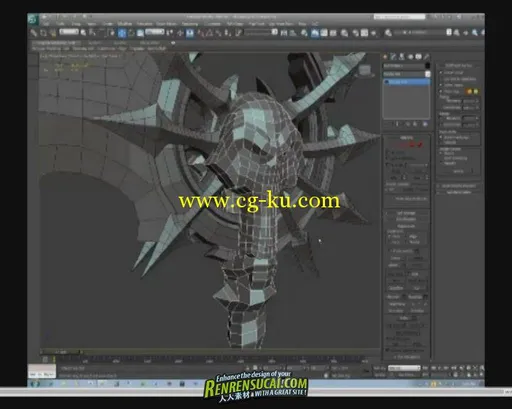
Task: Click the yellow-green Show Cage color swatch
Action: click(476, 91)
